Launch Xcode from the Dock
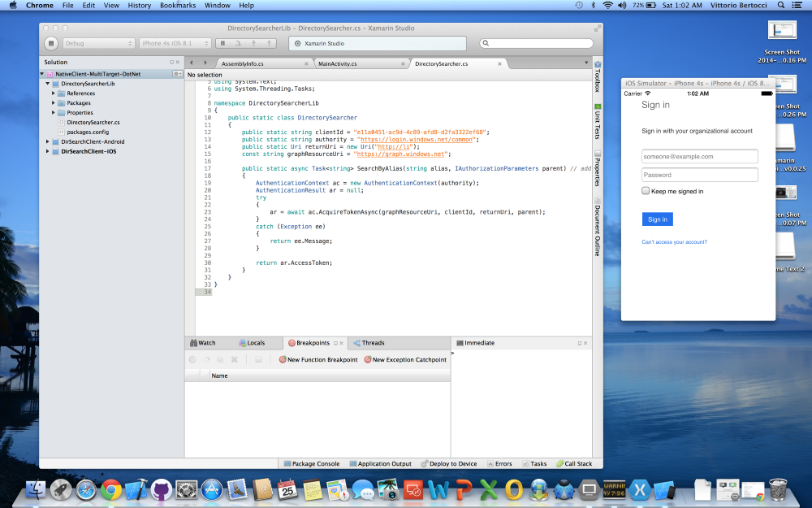Image resolution: width=812 pixels, height=508 pixels. 136,489
